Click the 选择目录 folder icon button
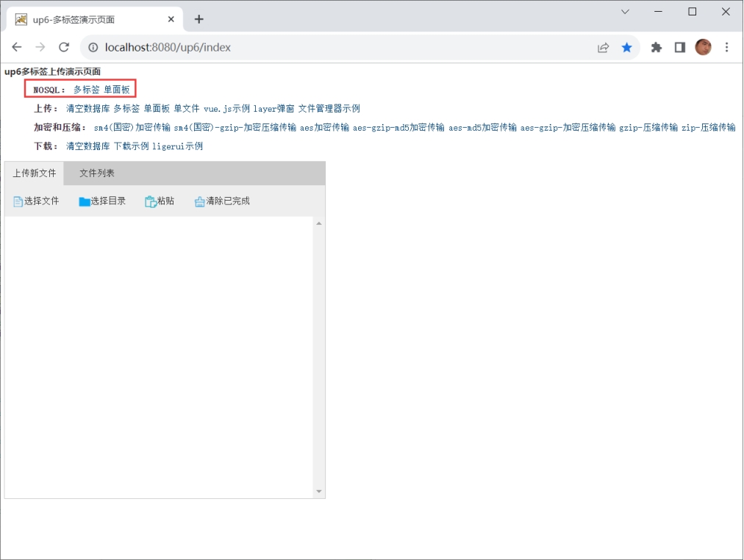 (102, 201)
